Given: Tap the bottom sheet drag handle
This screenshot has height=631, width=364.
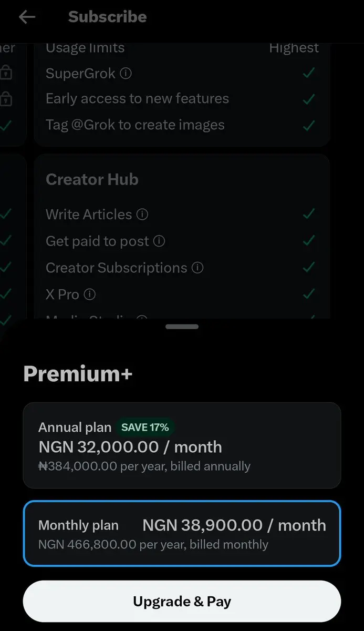Looking at the screenshot, I should (182, 327).
